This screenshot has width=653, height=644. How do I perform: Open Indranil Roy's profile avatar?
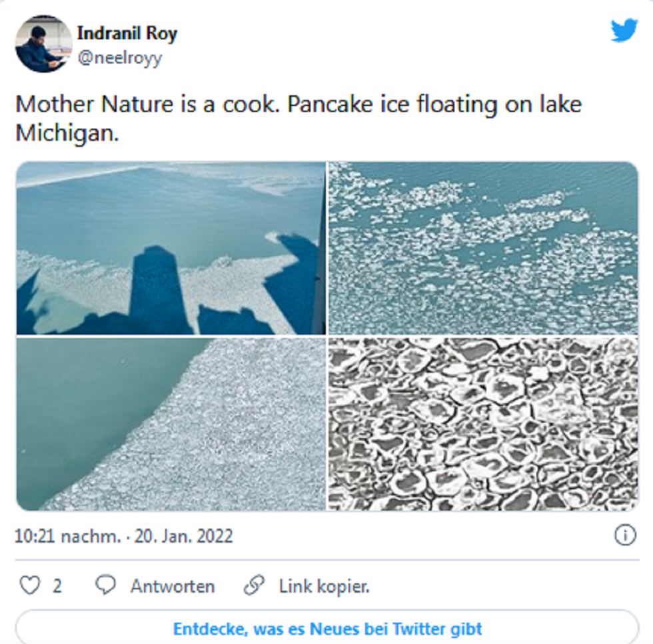[x=43, y=43]
